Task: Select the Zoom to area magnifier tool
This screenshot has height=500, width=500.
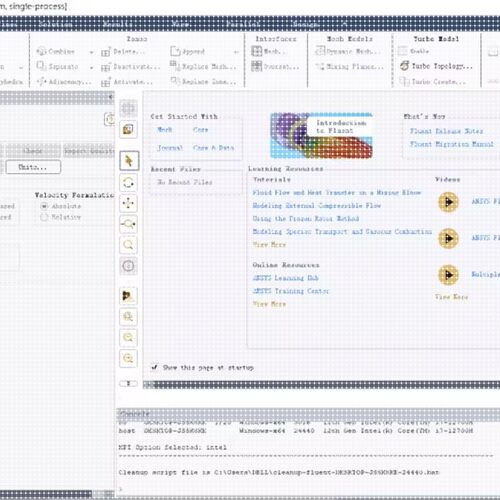Action: click(x=129, y=245)
